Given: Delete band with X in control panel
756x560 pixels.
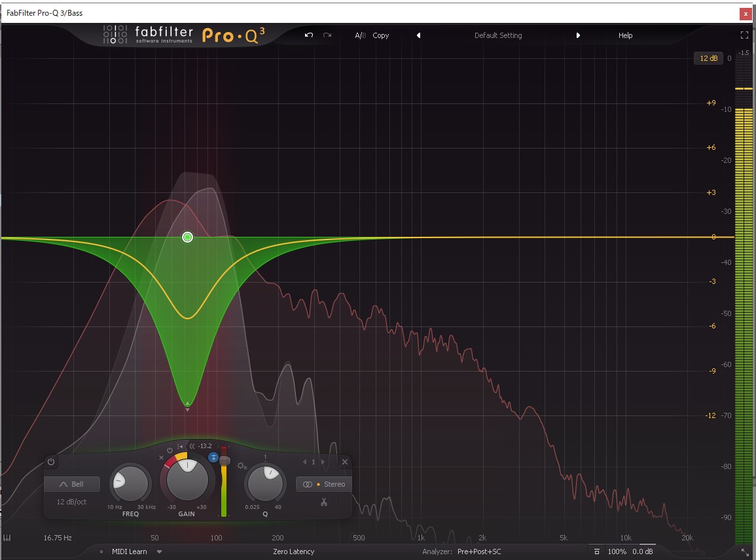Looking at the screenshot, I should [345, 462].
